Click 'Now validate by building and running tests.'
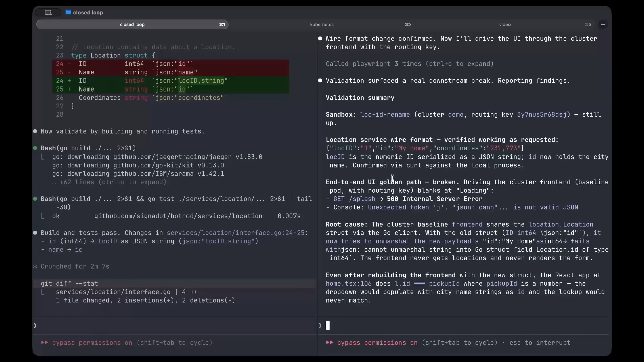644x362 pixels. [x=122, y=132]
